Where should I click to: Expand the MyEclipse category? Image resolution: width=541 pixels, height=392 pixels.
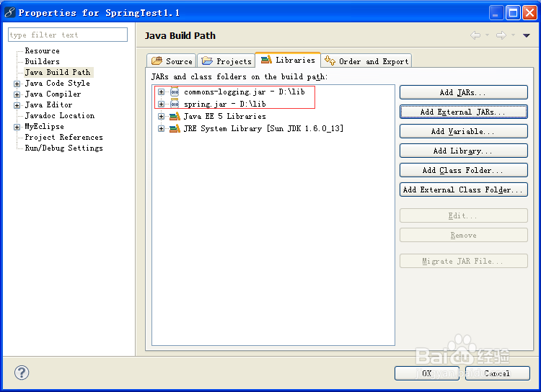(x=17, y=128)
